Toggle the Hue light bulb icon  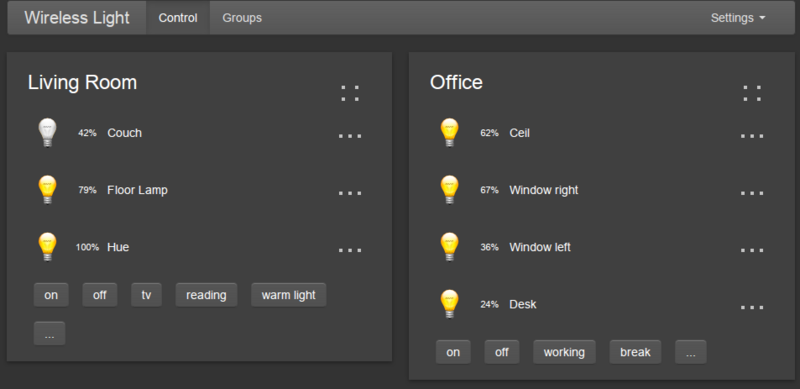coord(47,247)
